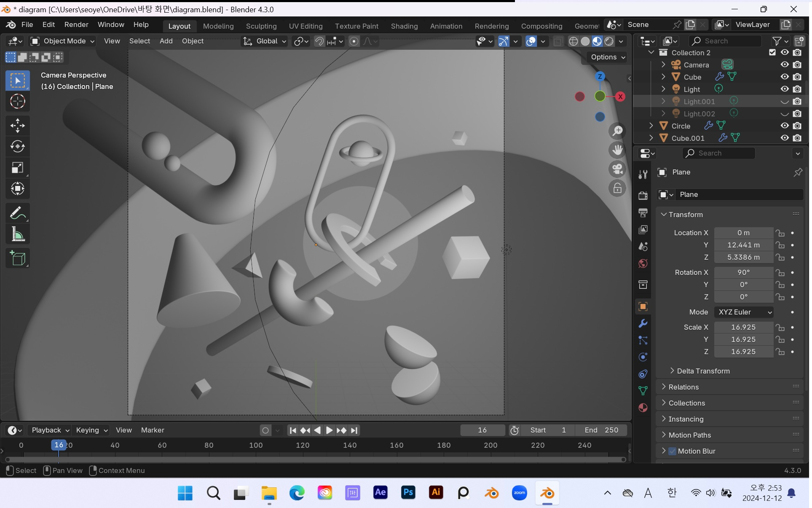812x508 pixels.
Task: Hide the Circle object in viewport
Action: click(x=785, y=126)
